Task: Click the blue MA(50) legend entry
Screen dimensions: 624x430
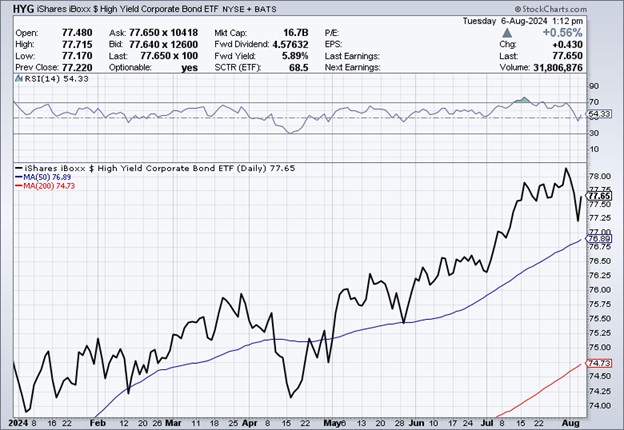Action: pos(39,178)
